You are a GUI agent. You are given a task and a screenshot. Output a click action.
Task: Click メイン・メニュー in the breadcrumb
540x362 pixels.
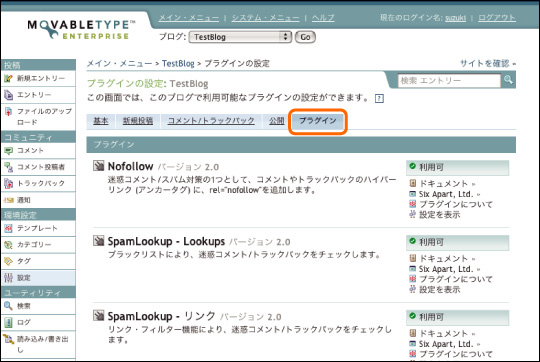120,63
